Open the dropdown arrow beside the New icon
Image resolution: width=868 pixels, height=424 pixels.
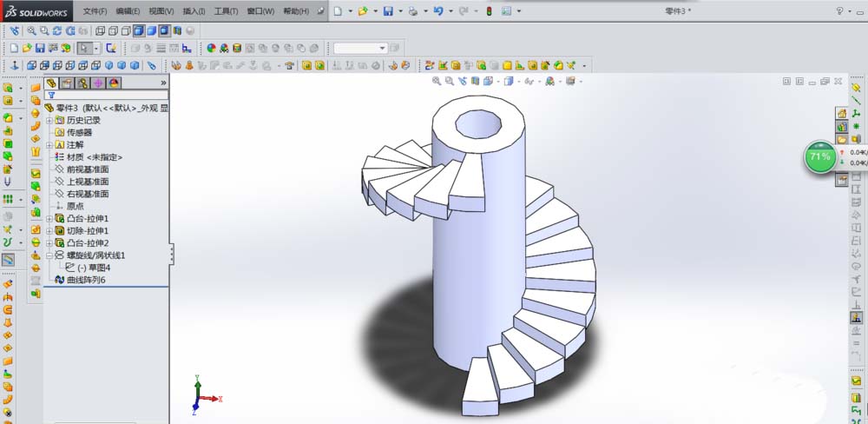351,11
